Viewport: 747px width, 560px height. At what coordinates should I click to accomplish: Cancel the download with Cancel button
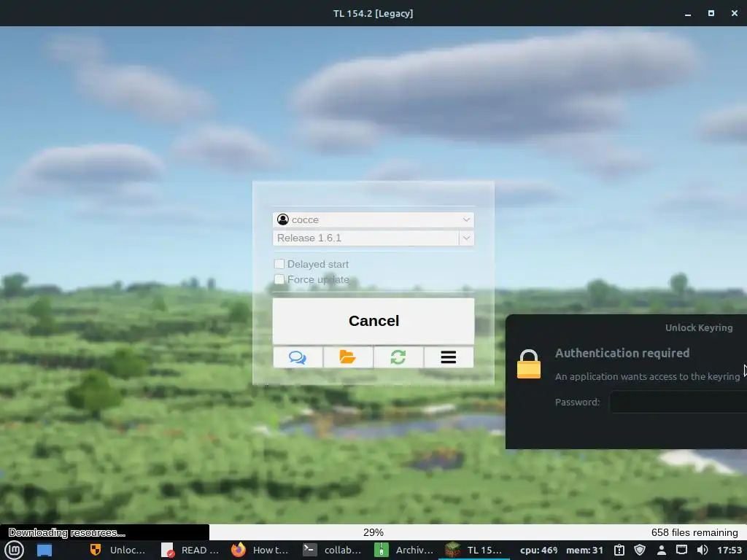[373, 321]
